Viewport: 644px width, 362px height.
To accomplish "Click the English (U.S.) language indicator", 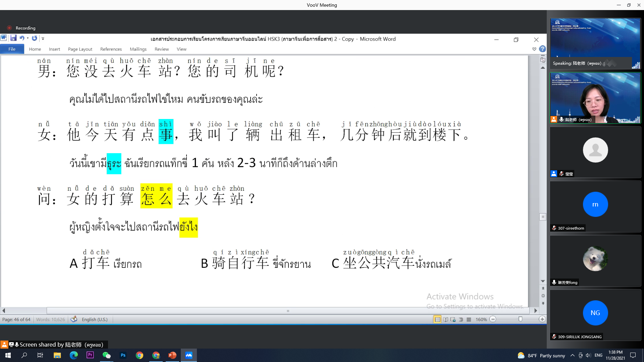I will pyautogui.click(x=95, y=319).
